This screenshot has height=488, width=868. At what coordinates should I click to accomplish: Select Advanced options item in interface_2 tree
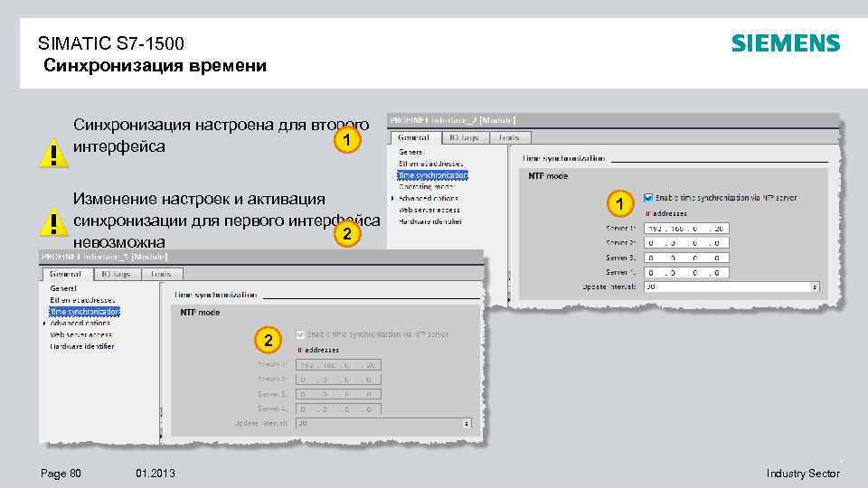428,198
